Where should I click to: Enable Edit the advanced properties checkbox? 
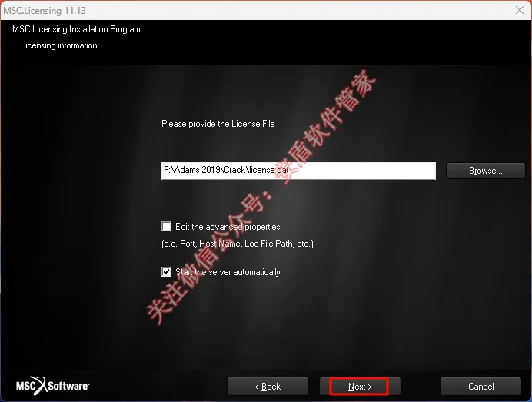pos(166,226)
